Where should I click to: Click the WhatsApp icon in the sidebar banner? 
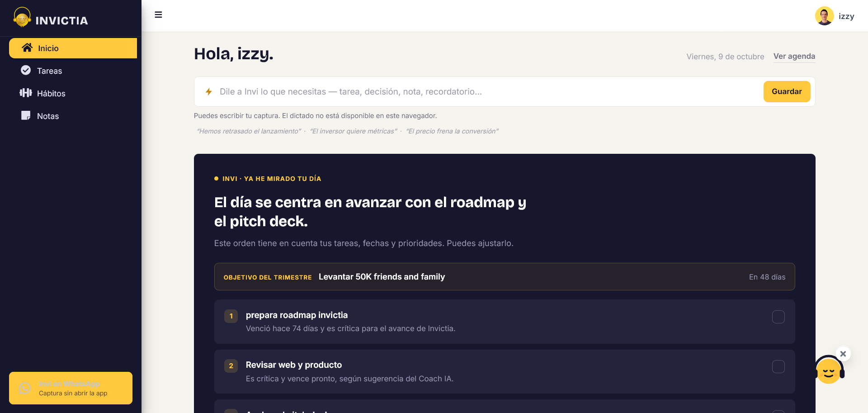pyautogui.click(x=25, y=388)
